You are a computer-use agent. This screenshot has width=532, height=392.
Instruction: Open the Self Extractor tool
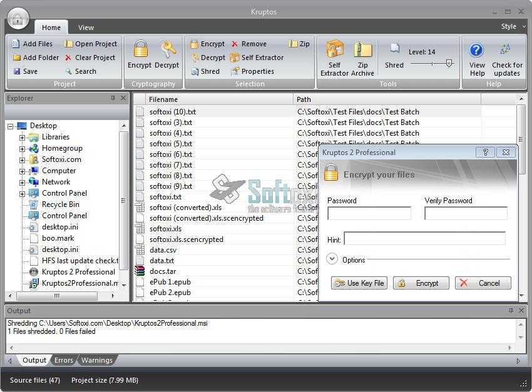(x=335, y=50)
